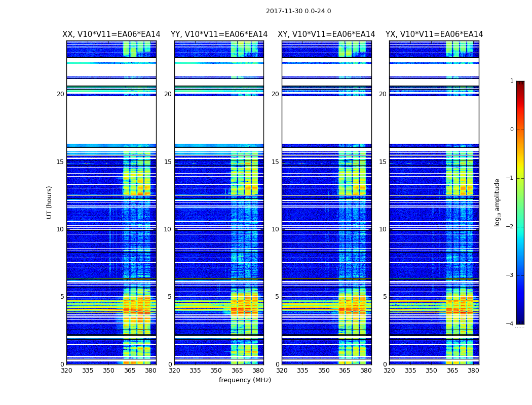532x405 pixels.
Task: Click the 10 hour tick of the YX panel
Action: pyautogui.click(x=383, y=229)
